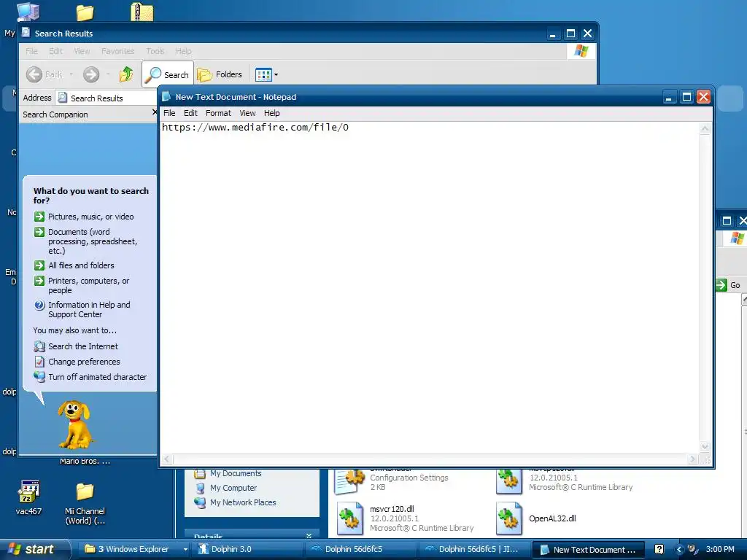Viewport: 747px width, 560px height.
Task: Click the system tray icon beside the clock
Action: [693, 549]
